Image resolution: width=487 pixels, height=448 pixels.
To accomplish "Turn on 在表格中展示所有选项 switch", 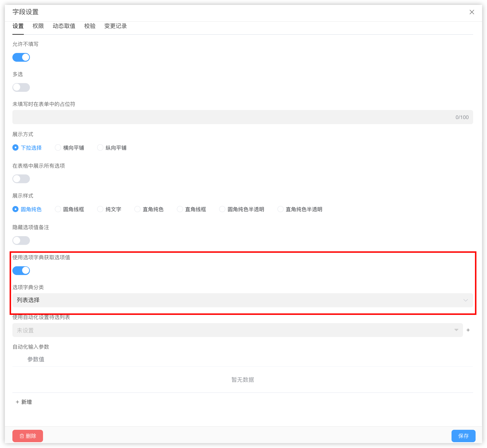I will coord(21,179).
